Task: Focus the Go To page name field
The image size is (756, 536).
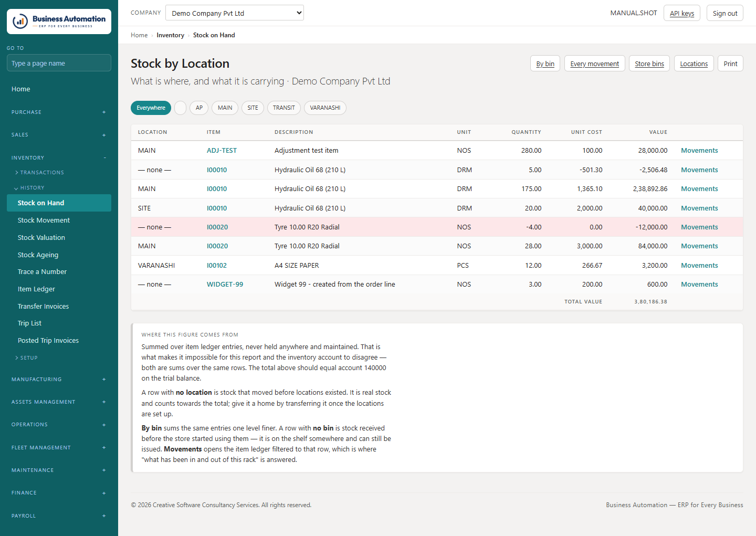Action: point(59,63)
